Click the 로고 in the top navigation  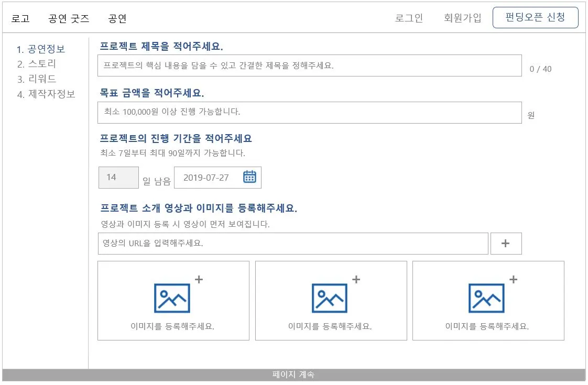click(20, 17)
